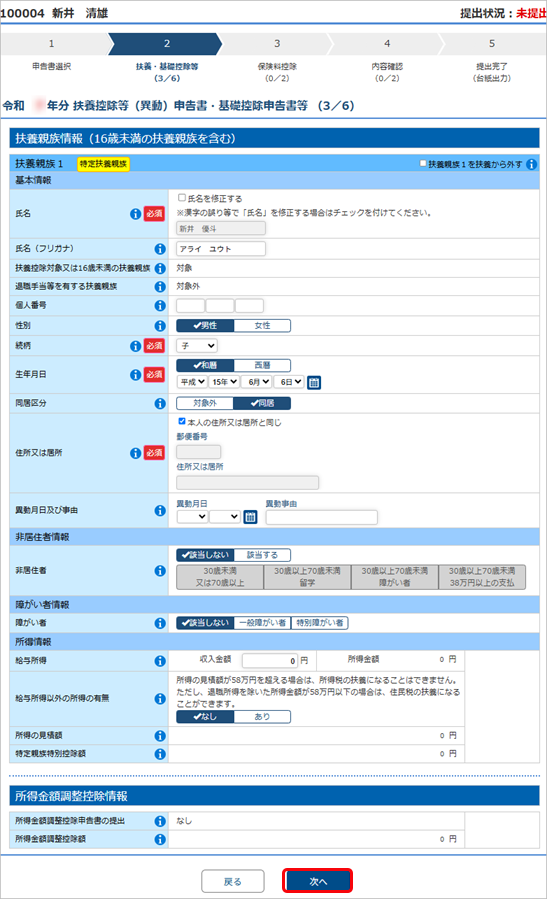
Task: Set 同居区分 to 対象外
Action: 205,404
